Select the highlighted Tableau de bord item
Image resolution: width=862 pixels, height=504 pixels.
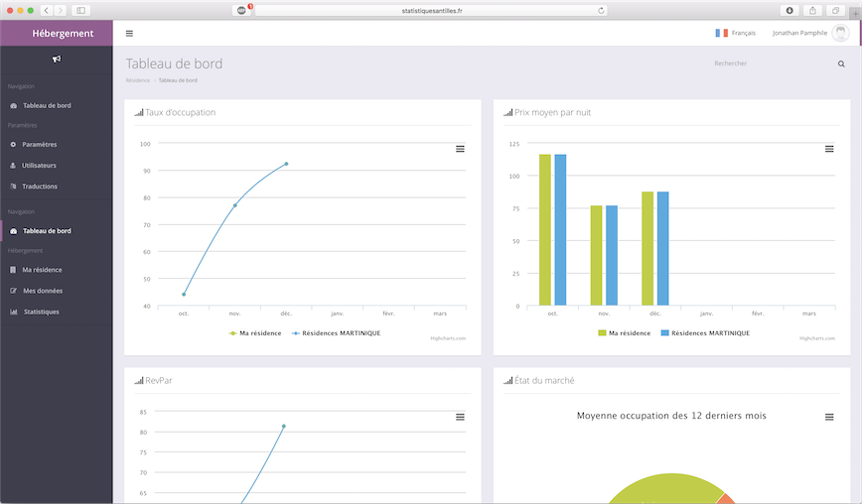tap(56, 231)
